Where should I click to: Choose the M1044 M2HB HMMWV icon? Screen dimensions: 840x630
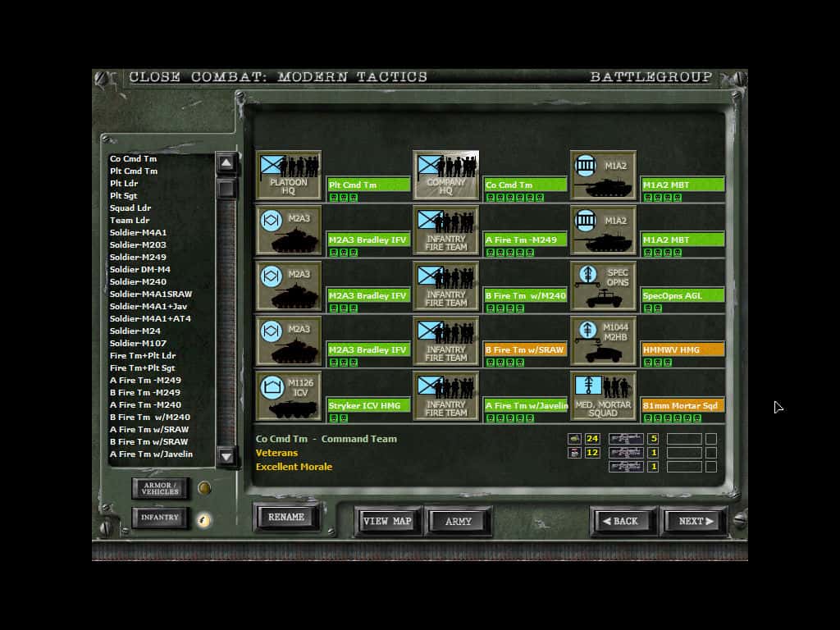[603, 341]
